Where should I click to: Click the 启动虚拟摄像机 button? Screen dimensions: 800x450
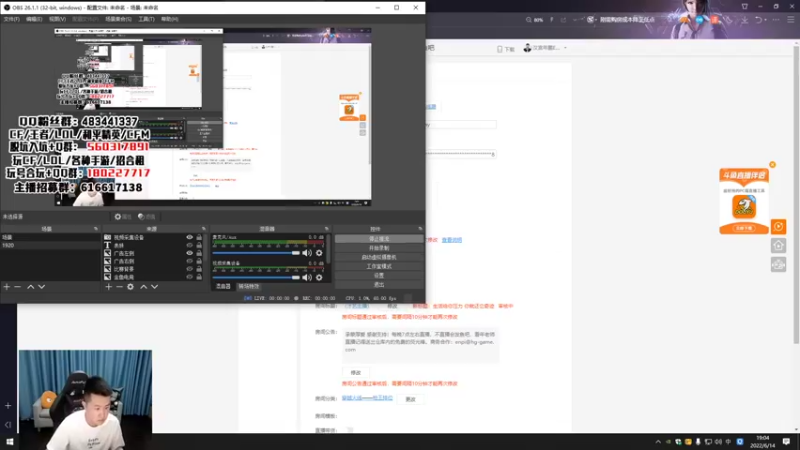coord(379,257)
